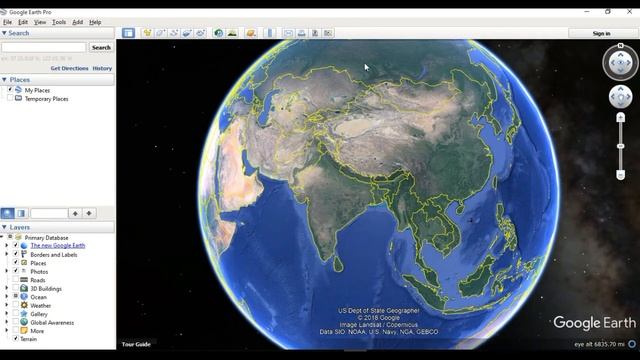Enable the Roads layer checkbox
Screen dimensions: 640x360
[16, 280]
